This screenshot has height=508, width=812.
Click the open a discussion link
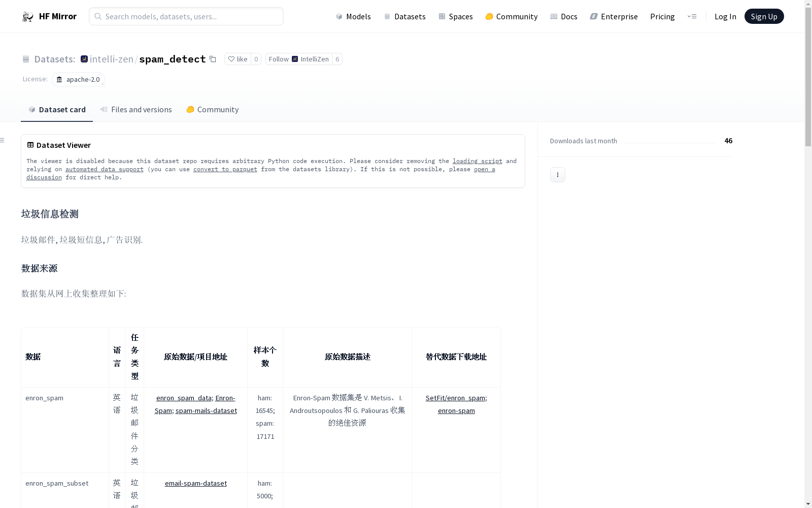point(485,169)
